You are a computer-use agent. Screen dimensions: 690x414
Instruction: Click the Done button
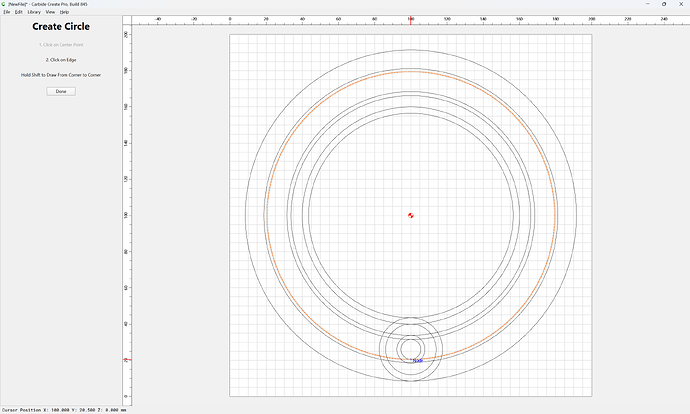pos(61,92)
